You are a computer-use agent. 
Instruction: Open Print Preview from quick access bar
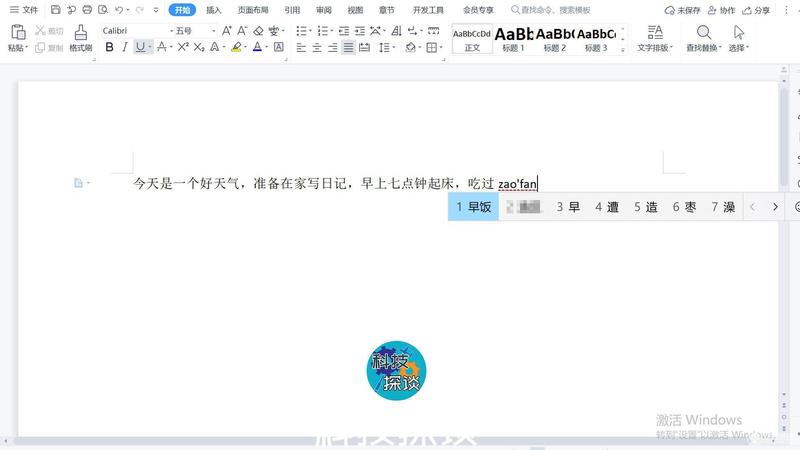pyautogui.click(x=103, y=10)
